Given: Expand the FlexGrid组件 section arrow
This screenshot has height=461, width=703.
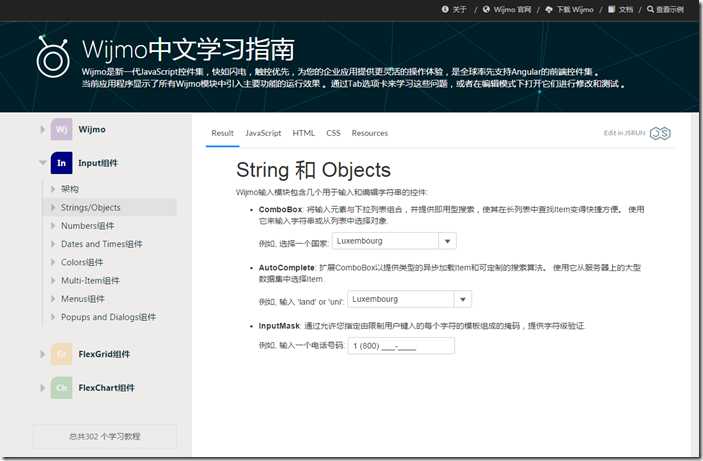Looking at the screenshot, I should coord(42,354).
